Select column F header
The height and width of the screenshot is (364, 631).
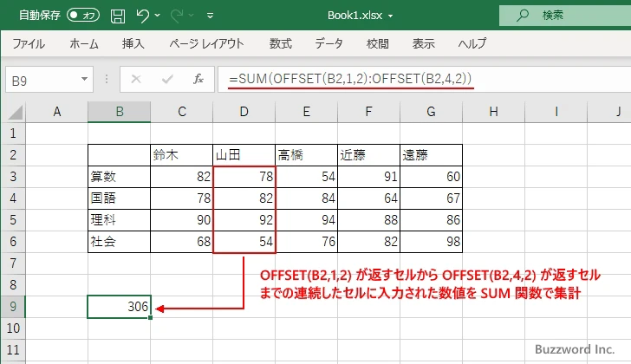(368, 112)
